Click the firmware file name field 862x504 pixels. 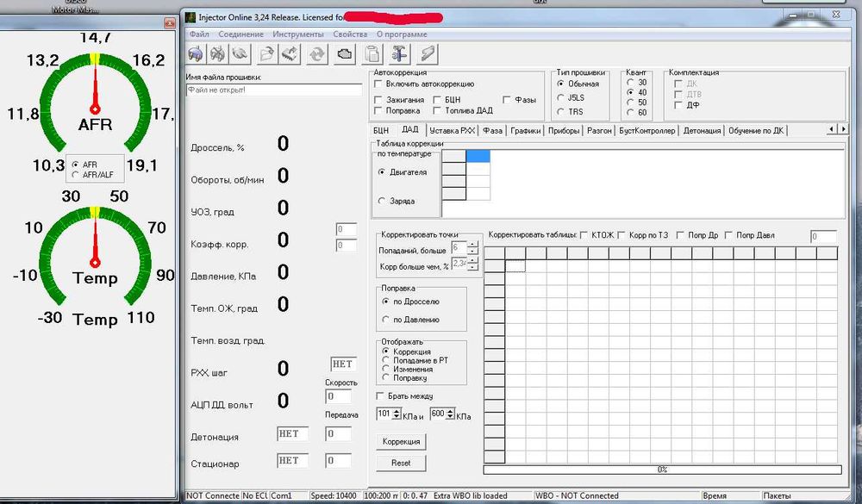click(x=274, y=90)
